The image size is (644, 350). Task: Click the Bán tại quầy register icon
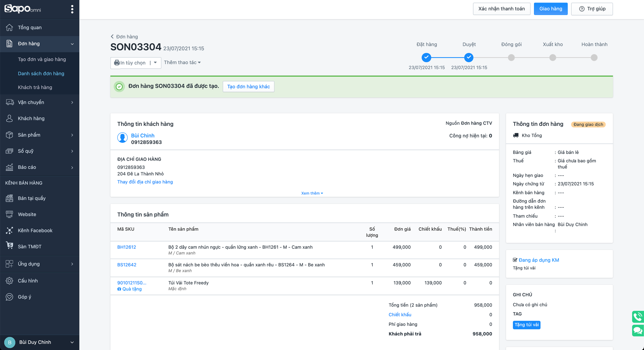pos(9,198)
